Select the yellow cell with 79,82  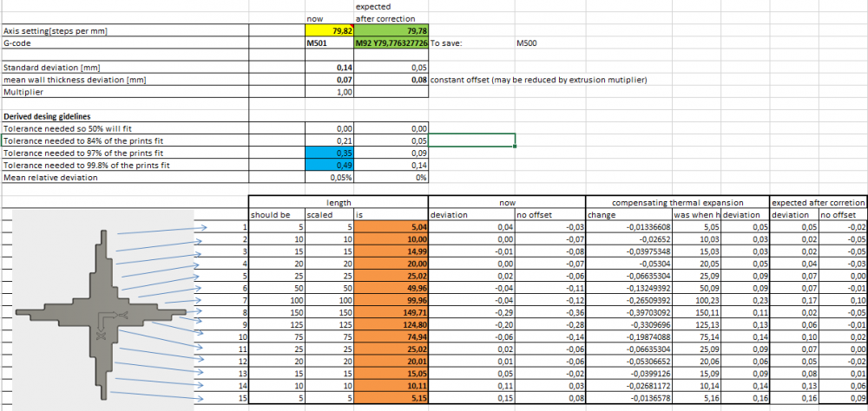click(329, 31)
